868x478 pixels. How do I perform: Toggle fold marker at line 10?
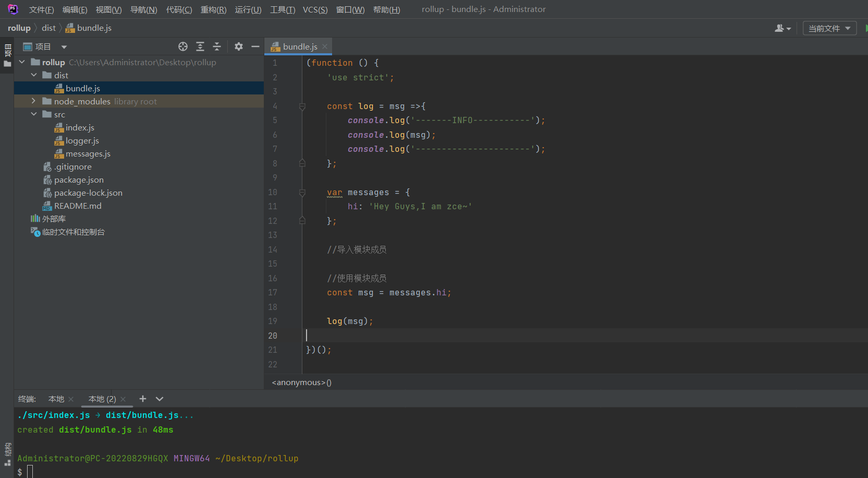tap(302, 193)
